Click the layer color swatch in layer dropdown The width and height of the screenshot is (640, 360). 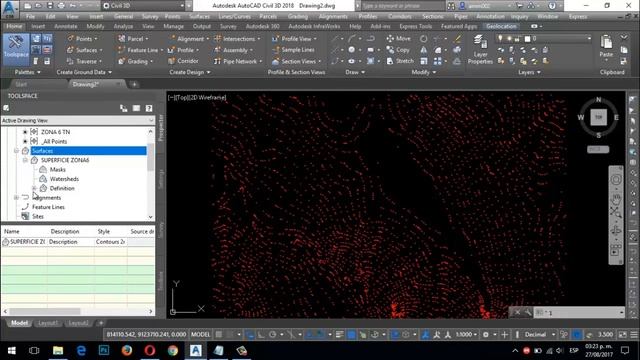coord(527,39)
